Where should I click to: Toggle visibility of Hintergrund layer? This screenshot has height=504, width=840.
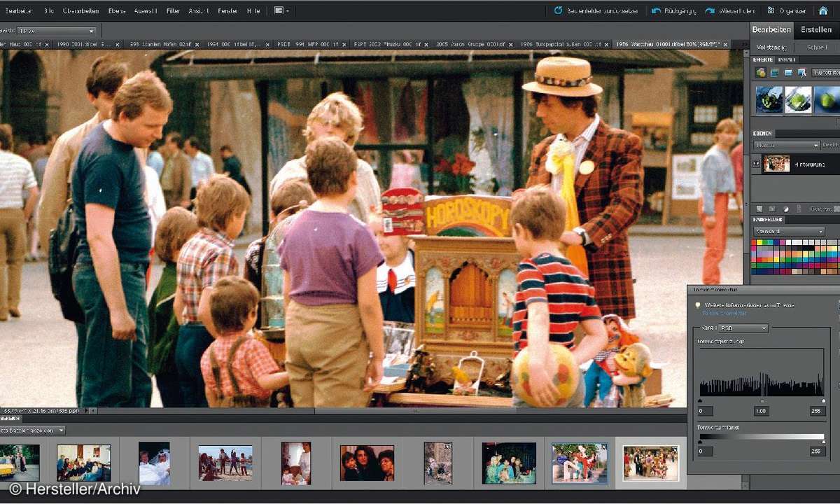point(756,164)
